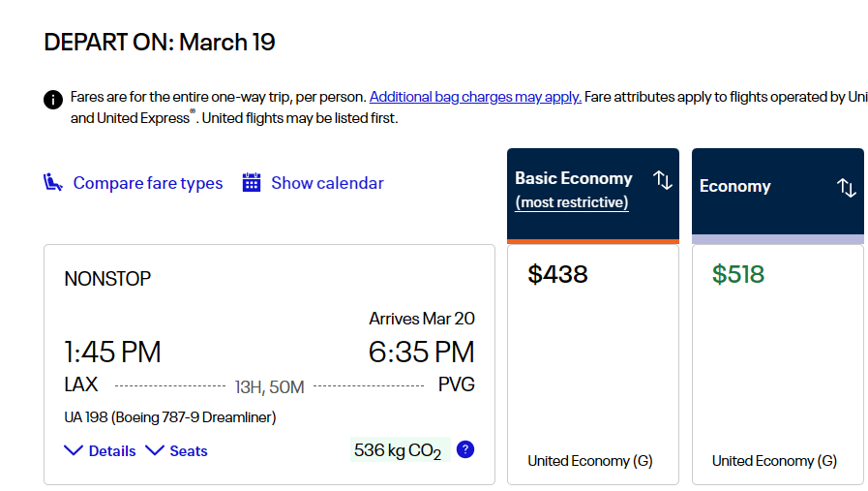This screenshot has width=868, height=491.
Task: Click the most restrictive link under Basic Economy
Action: (572, 202)
